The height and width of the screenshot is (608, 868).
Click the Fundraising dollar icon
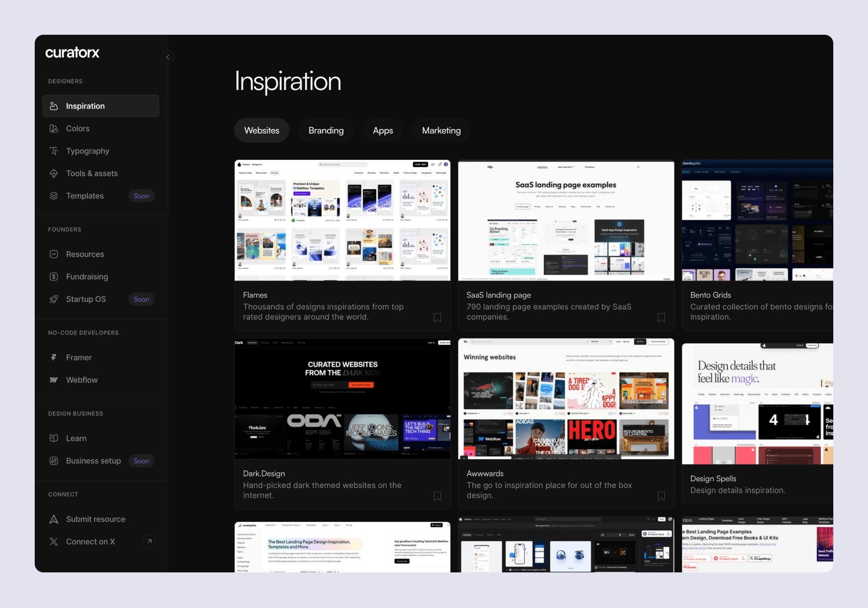pyautogui.click(x=54, y=277)
